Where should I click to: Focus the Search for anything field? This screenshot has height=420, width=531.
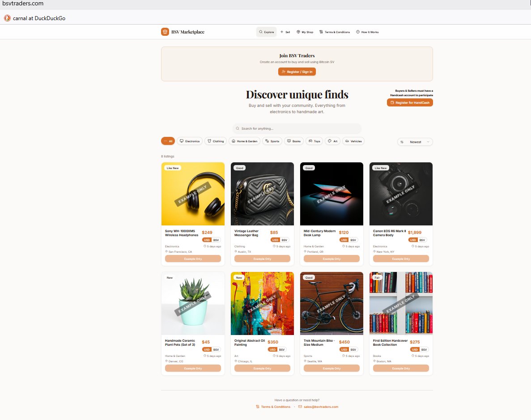tap(297, 128)
